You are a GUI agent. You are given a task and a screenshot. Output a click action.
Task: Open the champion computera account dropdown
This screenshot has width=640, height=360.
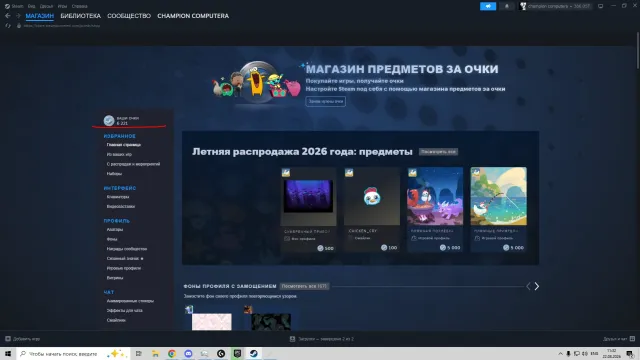[555, 6]
